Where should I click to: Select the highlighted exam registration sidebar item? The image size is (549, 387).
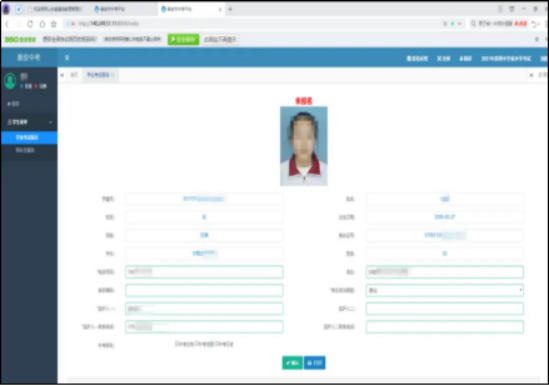click(29, 138)
